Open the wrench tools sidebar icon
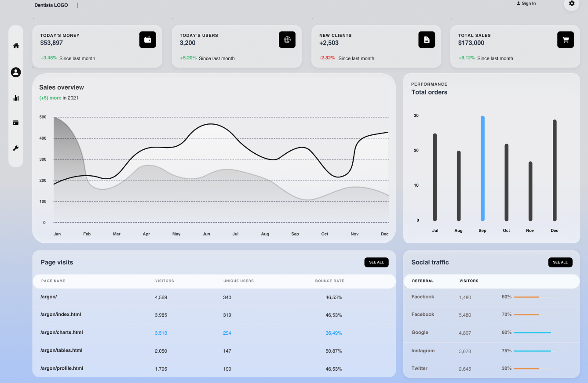 pos(16,148)
